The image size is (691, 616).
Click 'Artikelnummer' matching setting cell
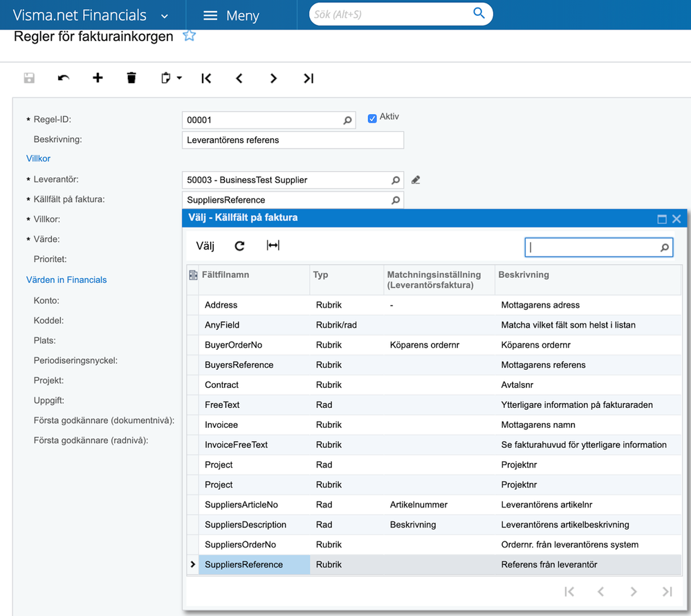click(418, 505)
